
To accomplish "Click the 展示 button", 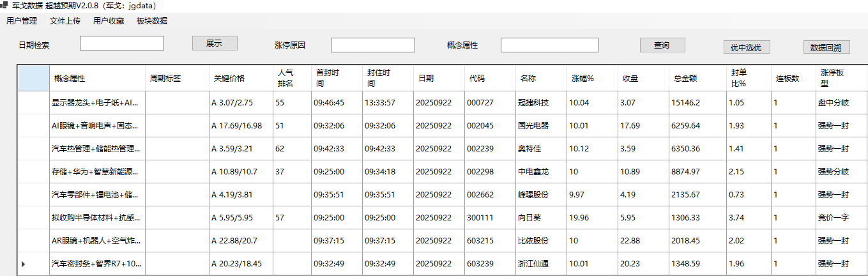I will (215, 43).
